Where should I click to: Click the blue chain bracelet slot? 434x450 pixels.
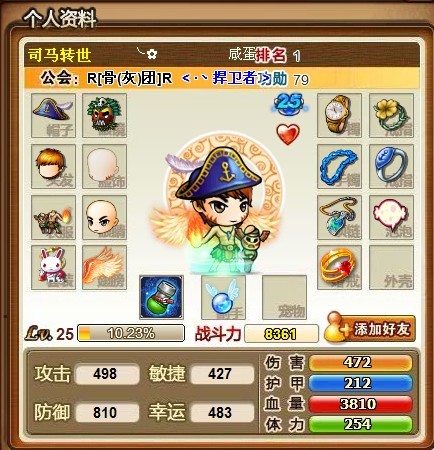point(339,166)
